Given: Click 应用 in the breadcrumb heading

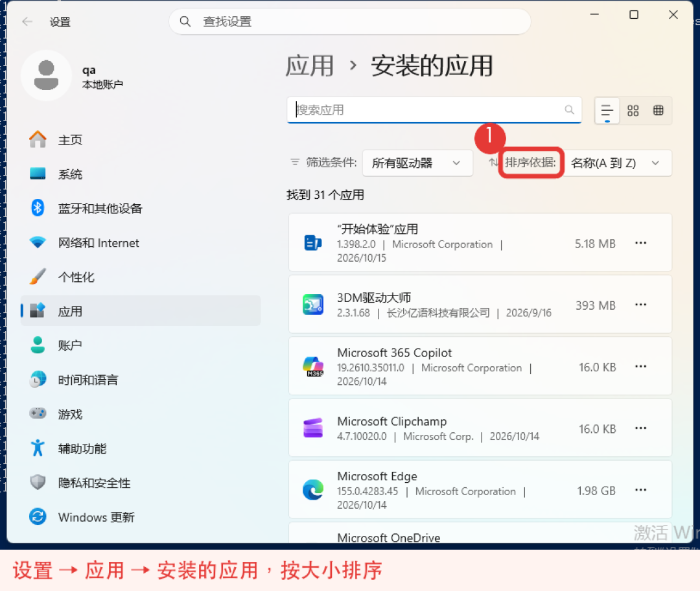Looking at the screenshot, I should point(310,66).
